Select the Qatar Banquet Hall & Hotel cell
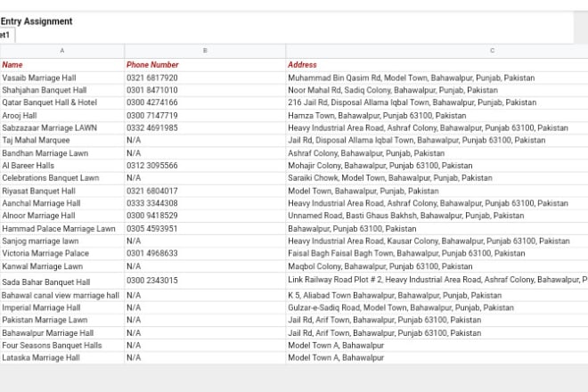Screen dimensions: 588x392 [x=61, y=102]
